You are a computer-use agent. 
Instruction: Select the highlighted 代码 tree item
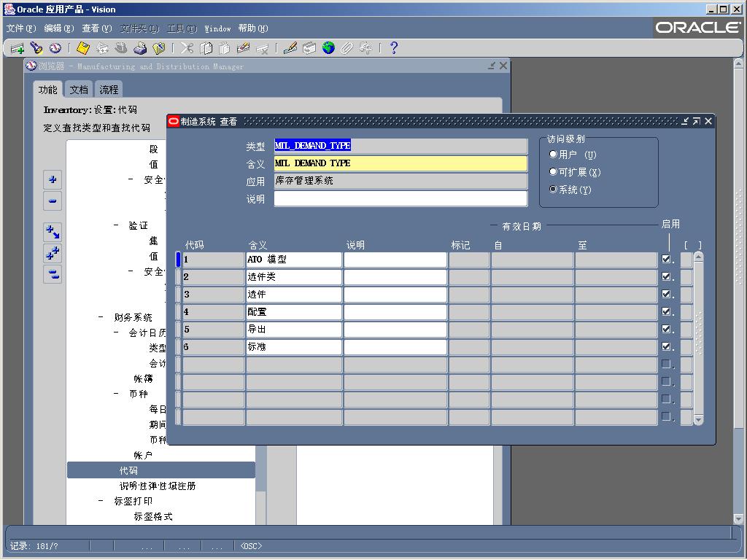point(161,470)
